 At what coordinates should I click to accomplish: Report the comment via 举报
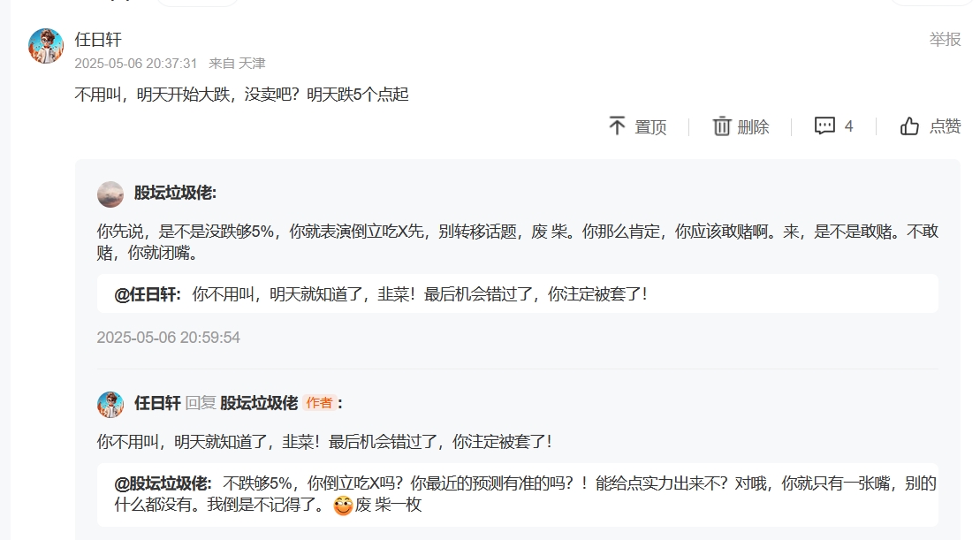(945, 40)
